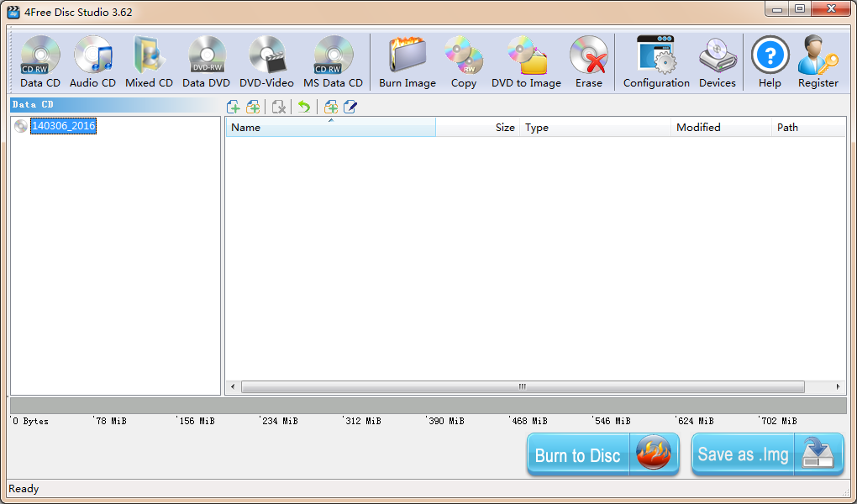Viewport: 857px width, 504px height.
Task: Select the 140306_2016 disc label
Action: (63, 126)
